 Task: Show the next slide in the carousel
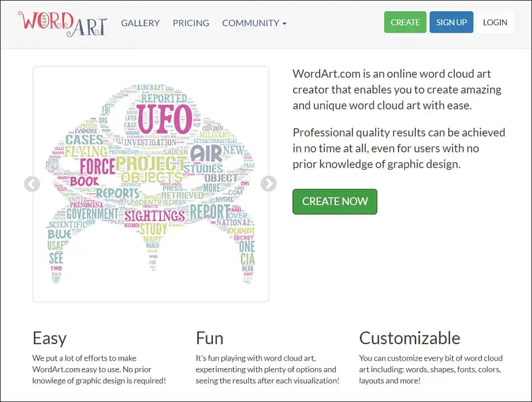click(269, 184)
